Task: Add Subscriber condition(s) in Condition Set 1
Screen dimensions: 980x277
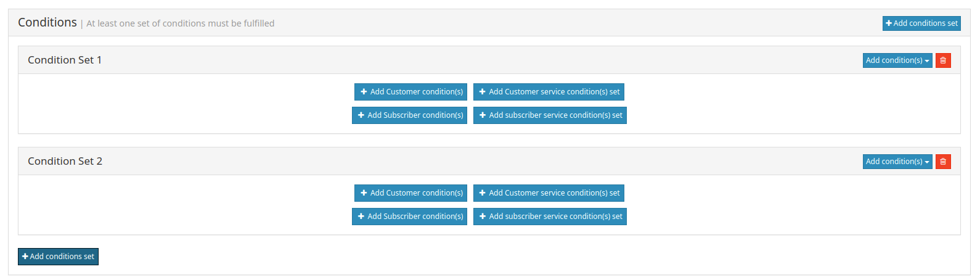Action: [409, 115]
